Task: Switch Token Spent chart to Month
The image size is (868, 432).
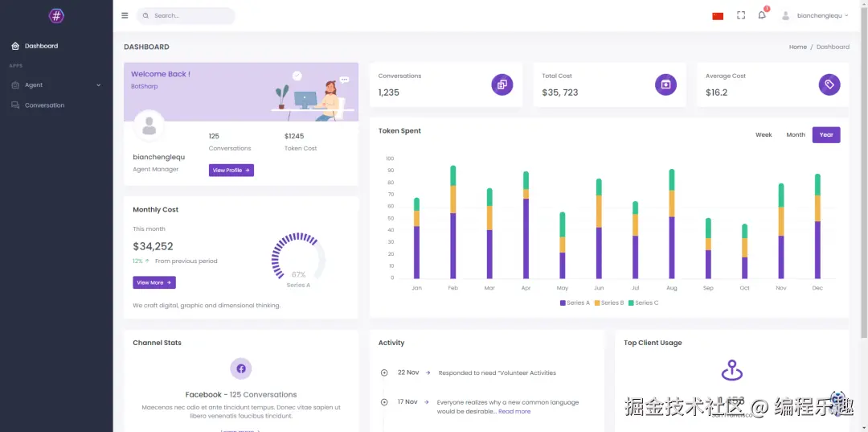Action: tap(796, 135)
